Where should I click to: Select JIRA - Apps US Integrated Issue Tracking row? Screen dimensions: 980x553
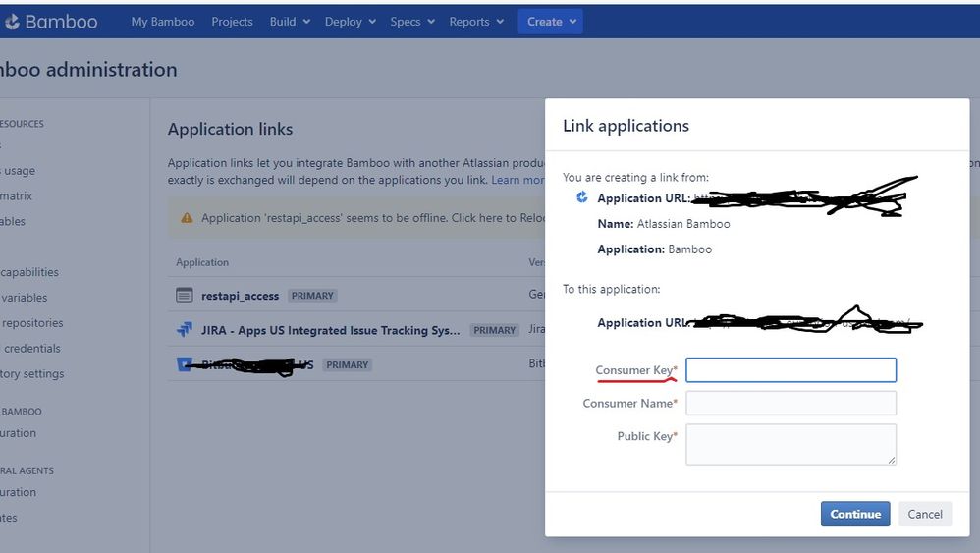tap(356, 329)
